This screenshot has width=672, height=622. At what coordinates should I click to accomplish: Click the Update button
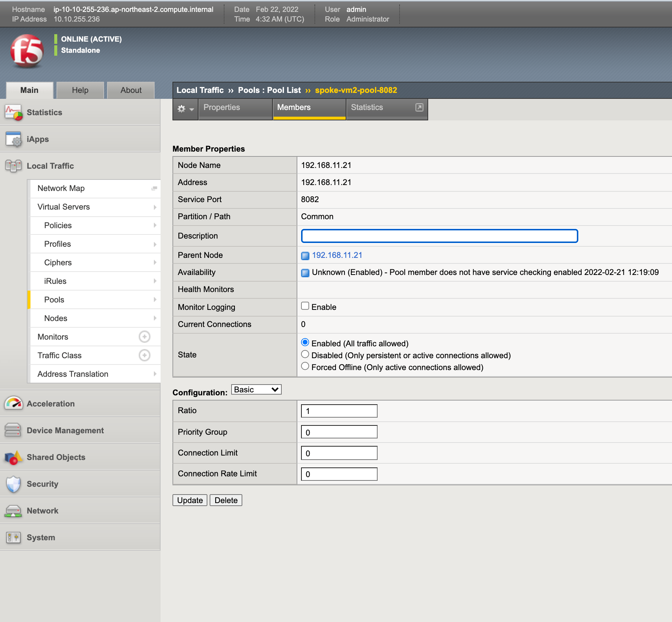point(190,500)
